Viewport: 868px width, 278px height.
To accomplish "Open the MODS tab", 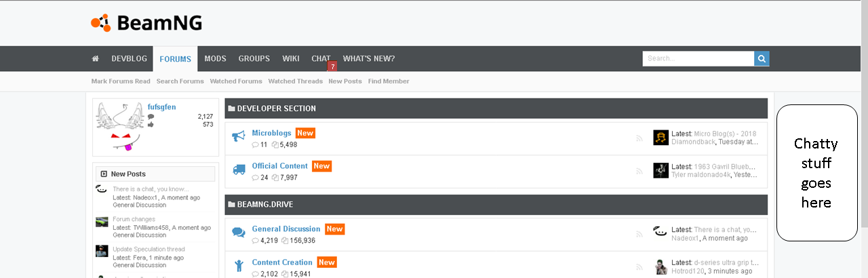I will 215,59.
